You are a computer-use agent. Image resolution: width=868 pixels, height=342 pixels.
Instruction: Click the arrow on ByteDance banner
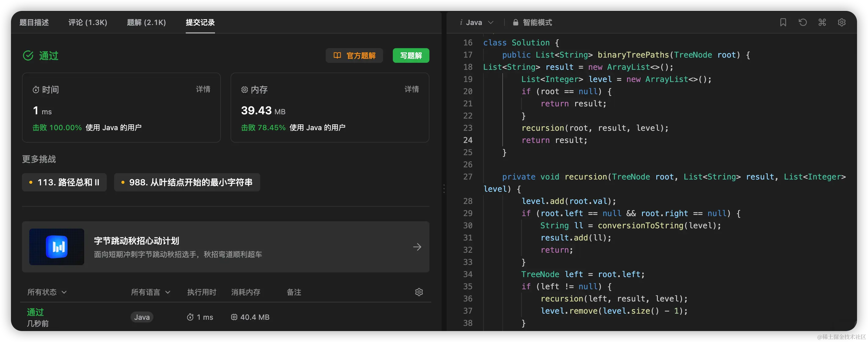(417, 247)
